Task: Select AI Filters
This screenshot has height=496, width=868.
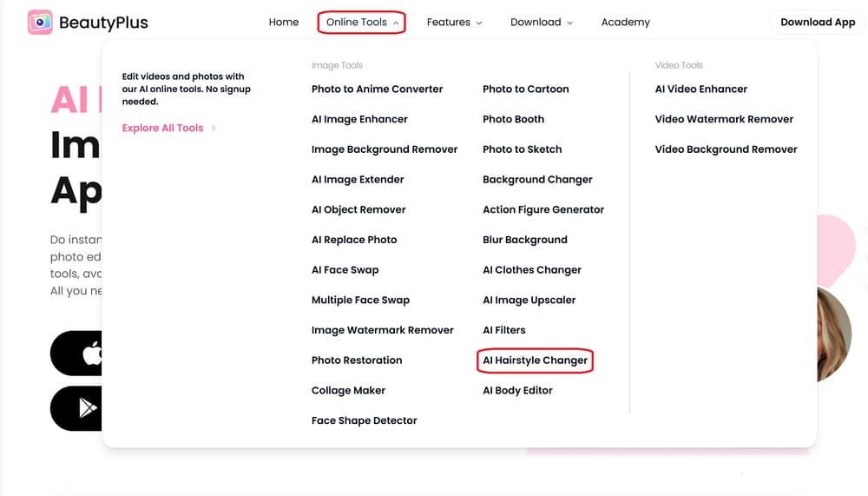Action: [x=503, y=330]
